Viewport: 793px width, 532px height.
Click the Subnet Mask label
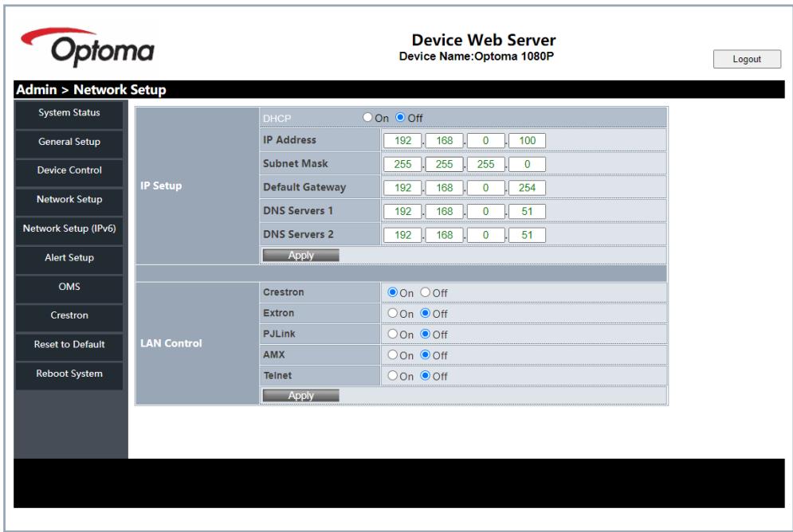(x=296, y=164)
